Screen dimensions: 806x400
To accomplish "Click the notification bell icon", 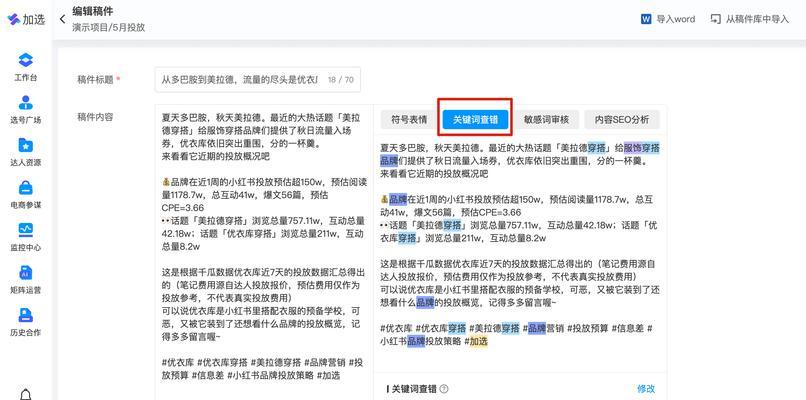I will pyautogui.click(x=25, y=394).
